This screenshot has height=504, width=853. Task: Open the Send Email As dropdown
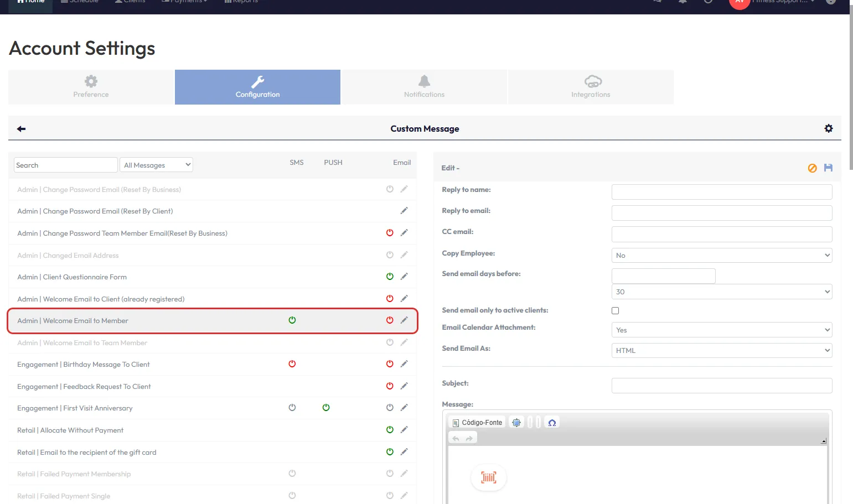721,351
